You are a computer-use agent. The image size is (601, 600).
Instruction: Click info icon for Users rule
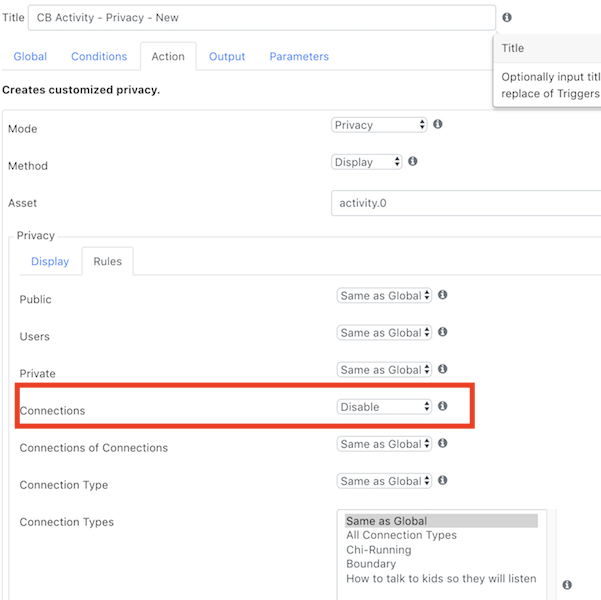[442, 332]
